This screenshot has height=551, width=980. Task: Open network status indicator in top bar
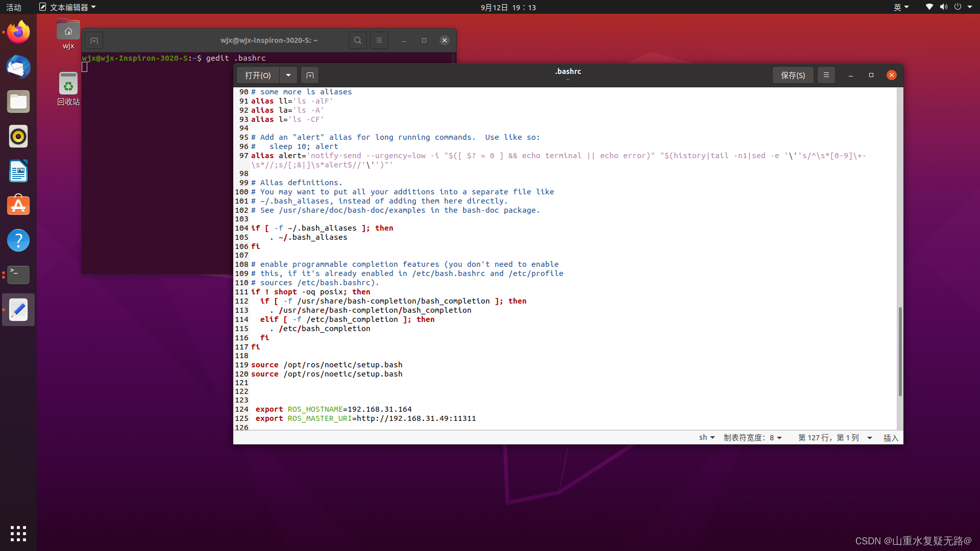(929, 7)
